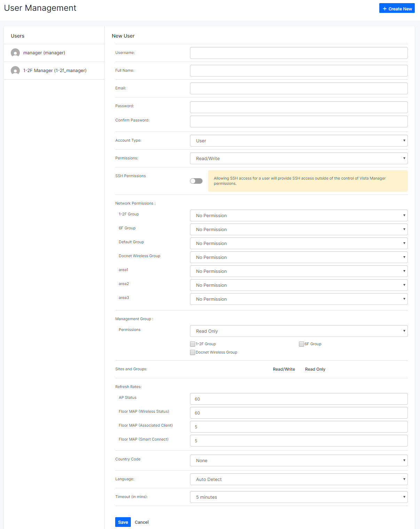This screenshot has height=529, width=420.
Task: Expand the Language dropdown
Action: click(x=299, y=479)
